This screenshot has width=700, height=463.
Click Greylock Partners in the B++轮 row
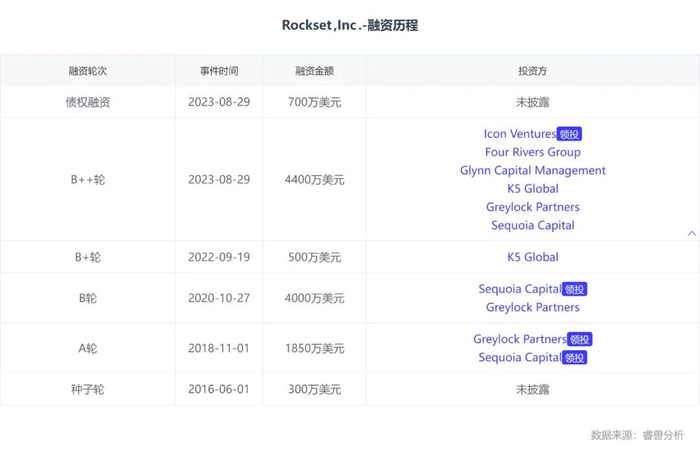coord(532,207)
